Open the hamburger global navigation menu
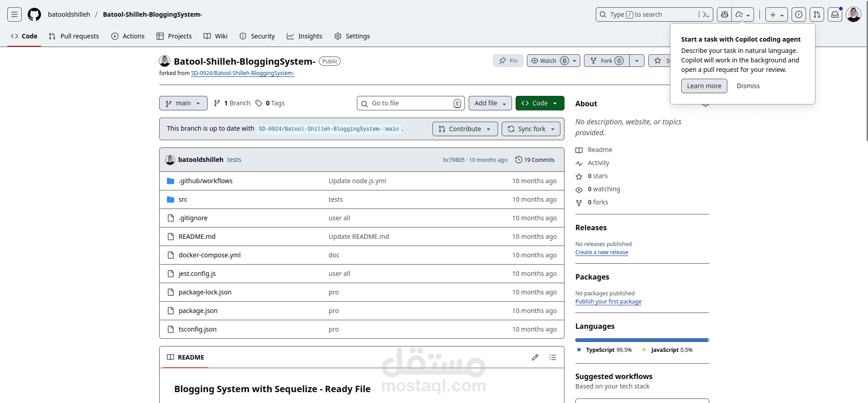 click(14, 14)
